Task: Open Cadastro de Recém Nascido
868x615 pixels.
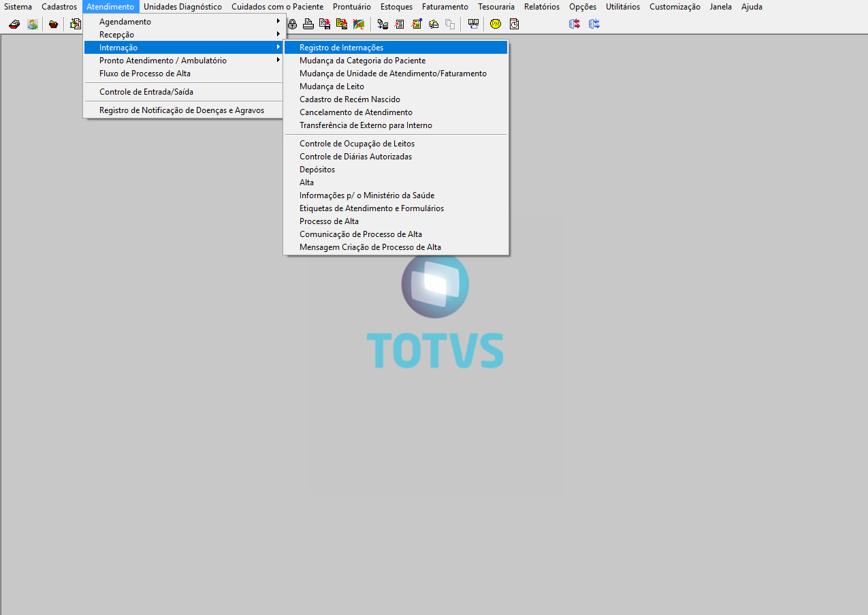Action: [x=396, y=99]
